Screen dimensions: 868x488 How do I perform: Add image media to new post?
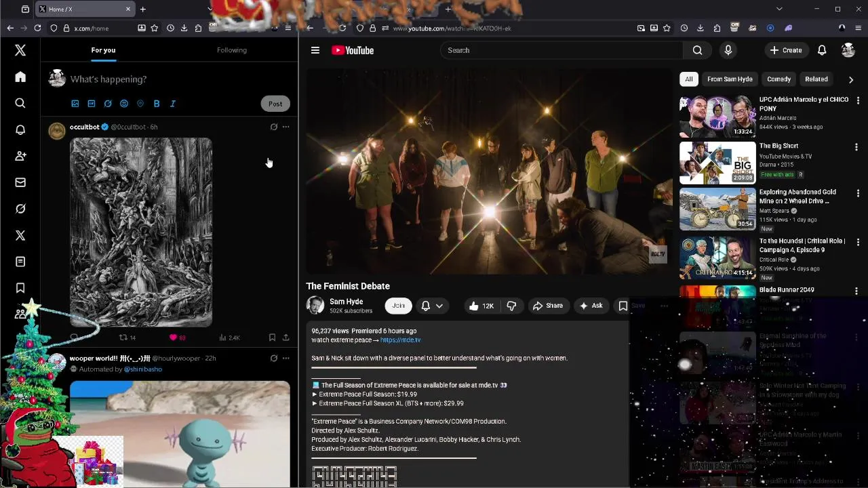(x=75, y=104)
